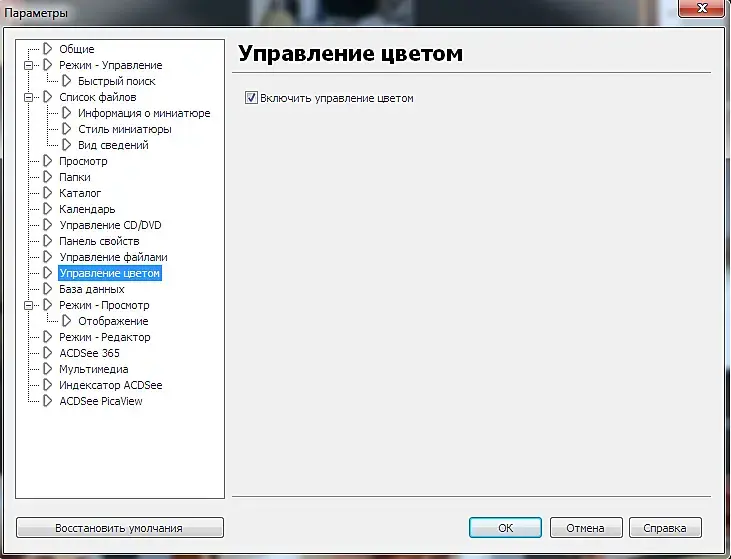Click the triangle icon beside Панель свойств

[x=48, y=241]
